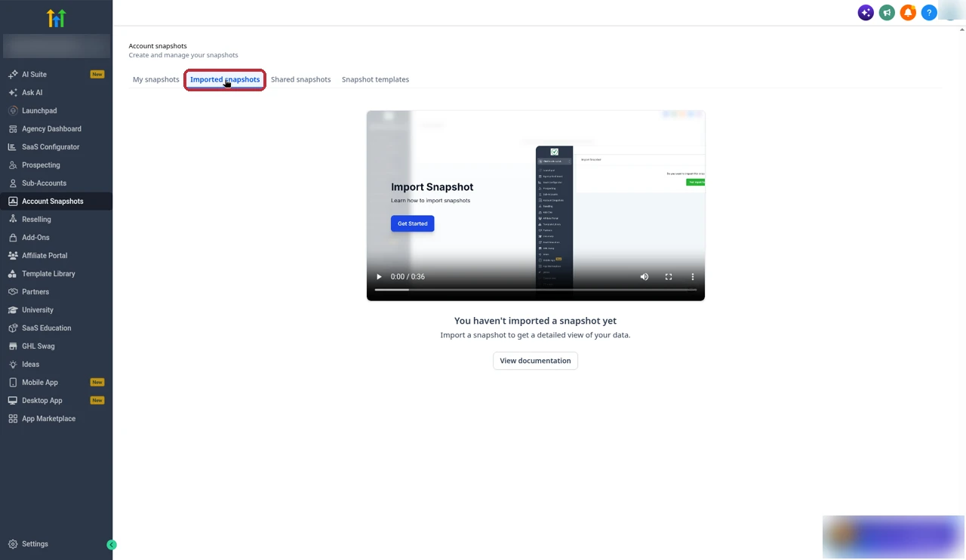Open the Add-Ons page
The width and height of the screenshot is (966, 560).
tap(56, 238)
